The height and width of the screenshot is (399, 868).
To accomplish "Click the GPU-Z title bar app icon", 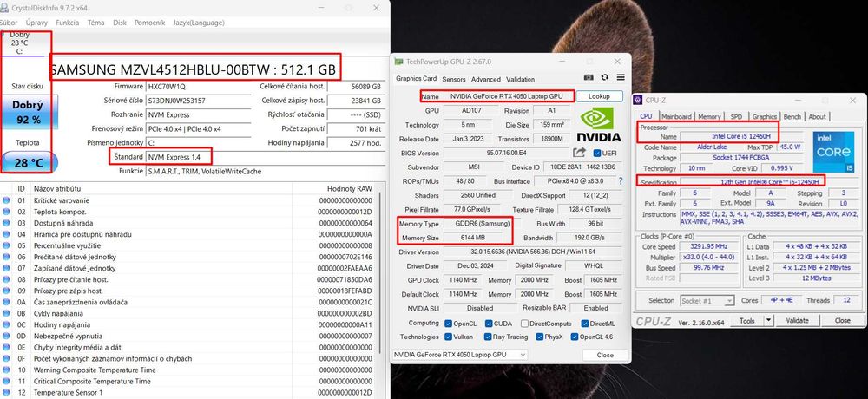I will point(398,62).
